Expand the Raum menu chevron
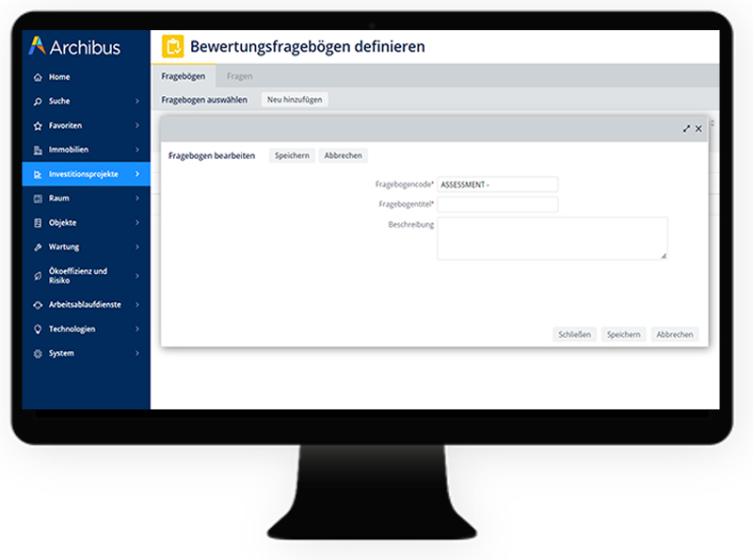753x560 pixels. tap(137, 199)
